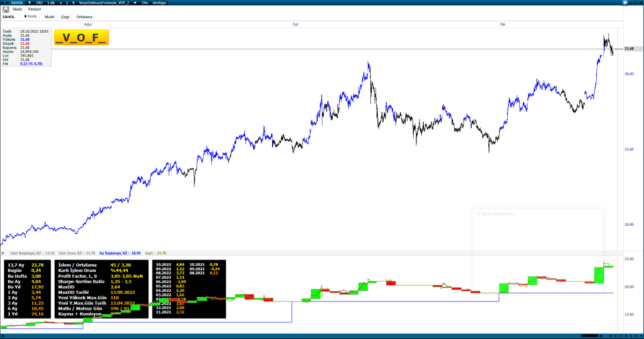This screenshot has height=339, width=644.
Task: Click the Lot 785.803 value
Action: click(x=27, y=55)
